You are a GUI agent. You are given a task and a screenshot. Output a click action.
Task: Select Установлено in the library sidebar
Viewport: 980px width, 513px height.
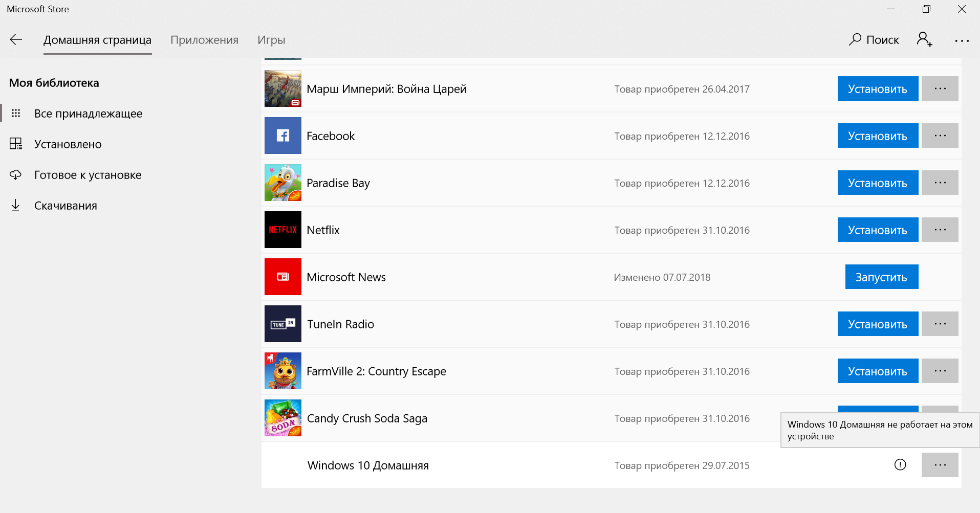[68, 144]
